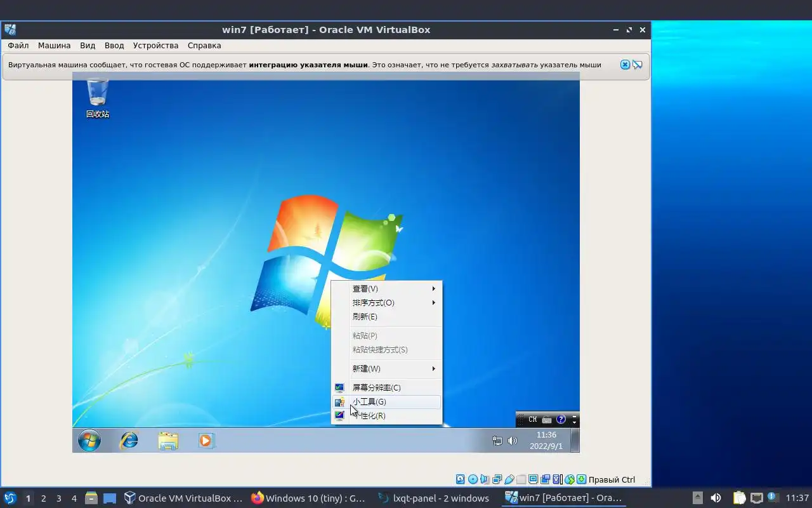Click the language bar help question mark

click(x=561, y=420)
